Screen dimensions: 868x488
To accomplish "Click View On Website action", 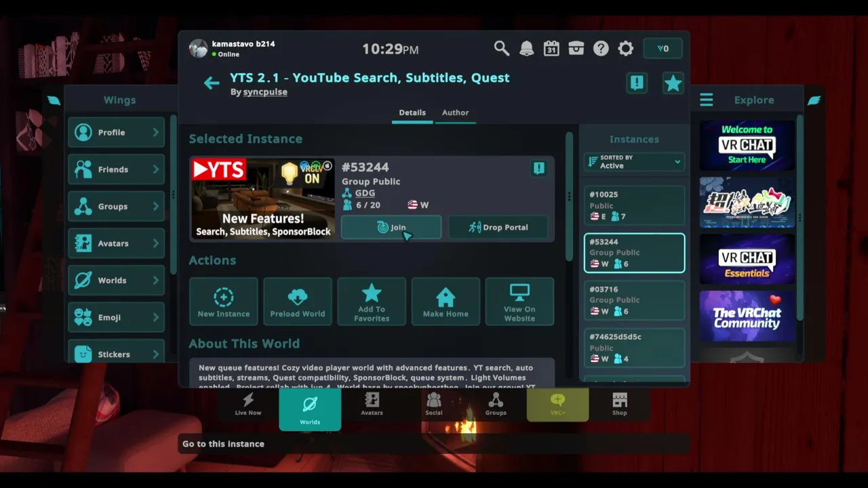I will pos(519,302).
